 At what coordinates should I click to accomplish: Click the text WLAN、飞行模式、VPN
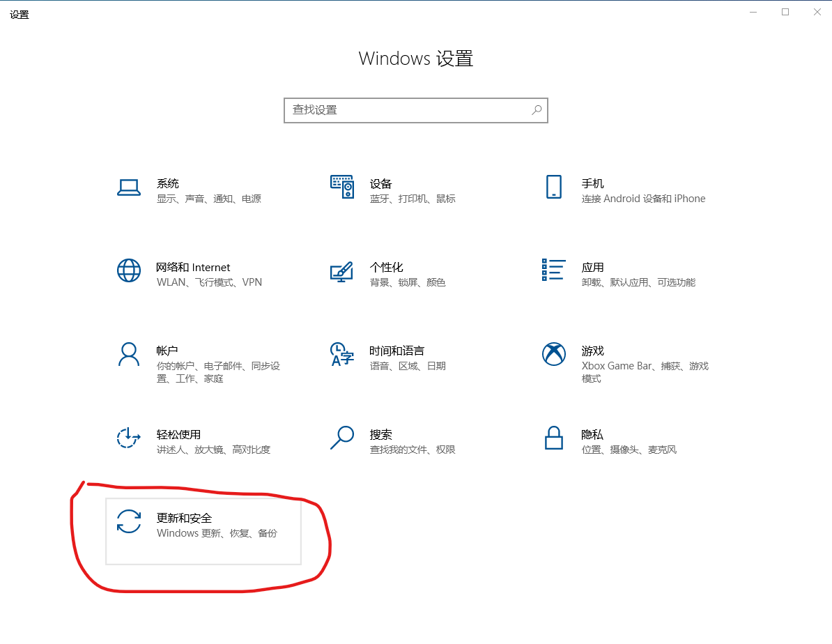pos(209,282)
